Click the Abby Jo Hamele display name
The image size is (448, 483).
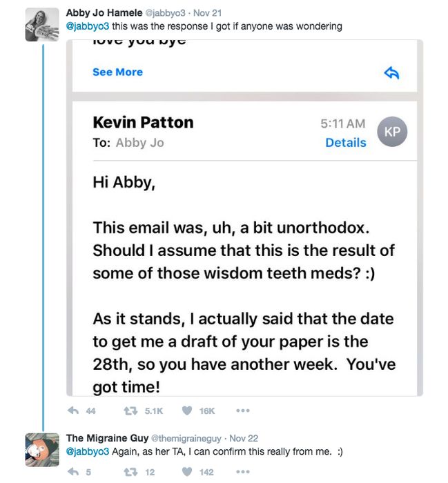pyautogui.click(x=104, y=13)
